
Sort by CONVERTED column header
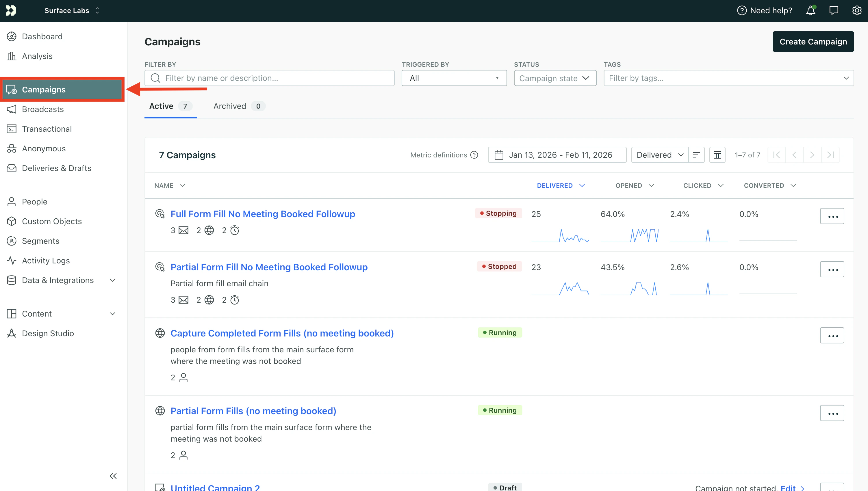pyautogui.click(x=770, y=185)
